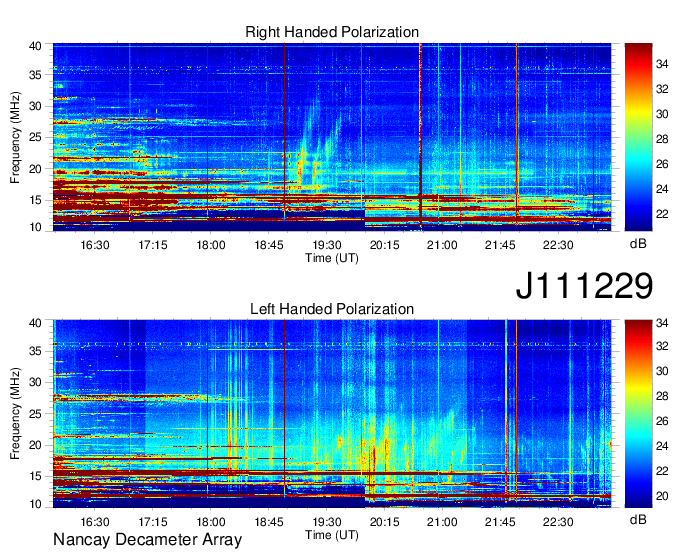Click the 22:30 time tick under the Right Handed plot

(x=558, y=245)
